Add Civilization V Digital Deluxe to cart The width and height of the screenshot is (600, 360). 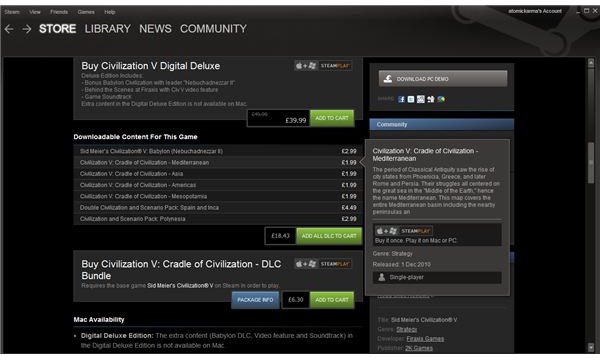332,118
